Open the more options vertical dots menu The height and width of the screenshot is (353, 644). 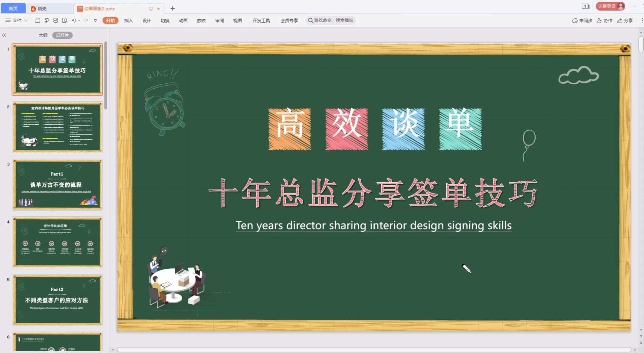642,21
